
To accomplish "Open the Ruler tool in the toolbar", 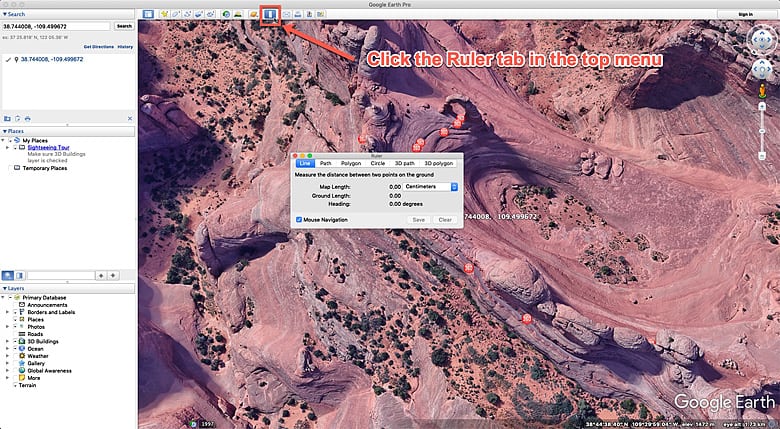I will coord(270,14).
